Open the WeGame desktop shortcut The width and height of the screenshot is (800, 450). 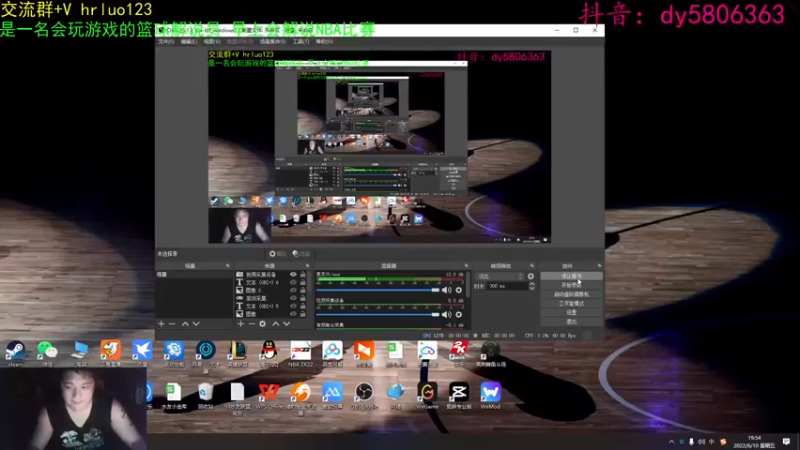[427, 395]
